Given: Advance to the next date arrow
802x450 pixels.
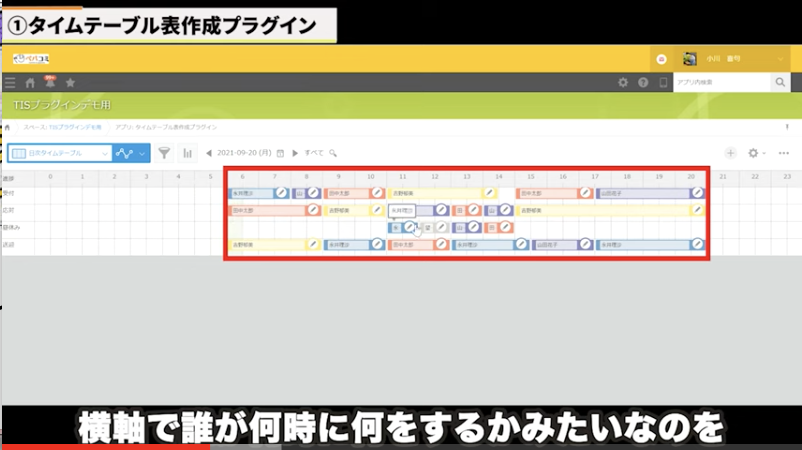Looking at the screenshot, I should tap(295, 153).
